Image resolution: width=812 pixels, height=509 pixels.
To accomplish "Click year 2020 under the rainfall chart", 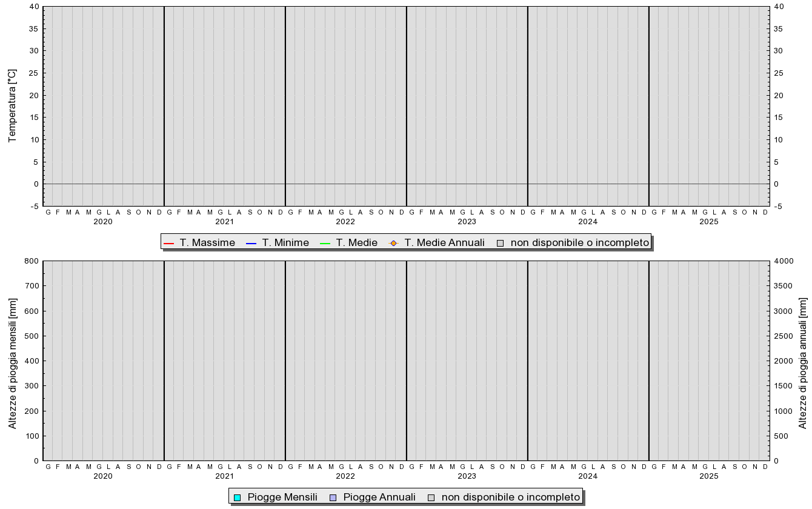I will coord(103,476).
